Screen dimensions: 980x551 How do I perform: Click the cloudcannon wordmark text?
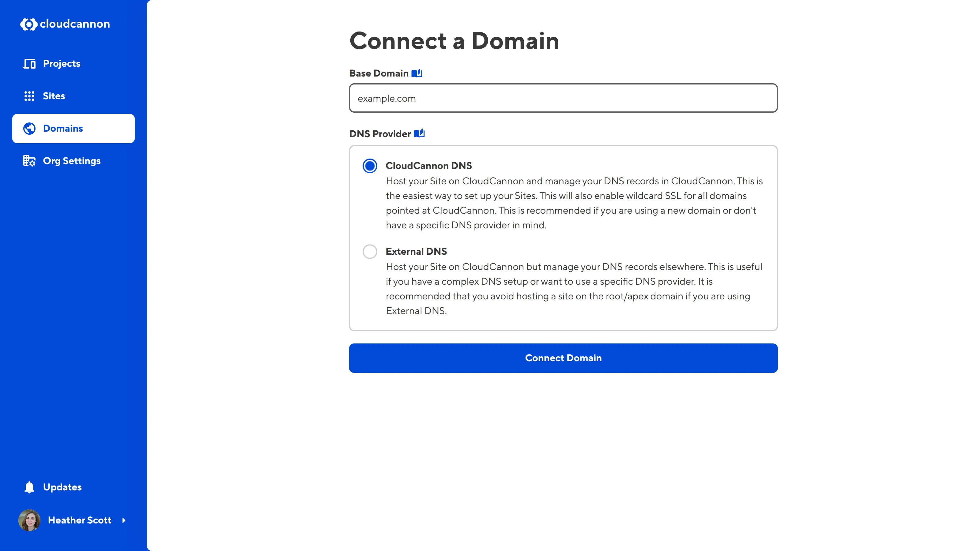[x=75, y=24]
